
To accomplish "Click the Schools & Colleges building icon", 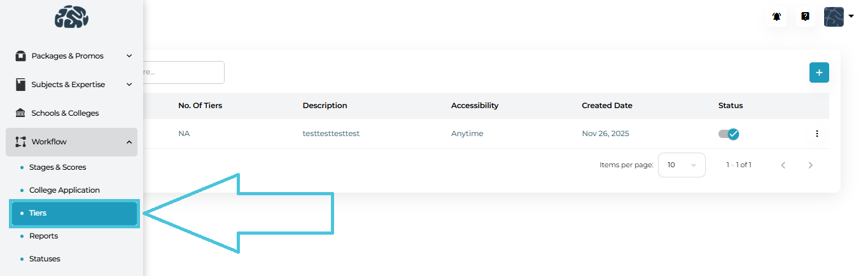I will click(x=20, y=113).
